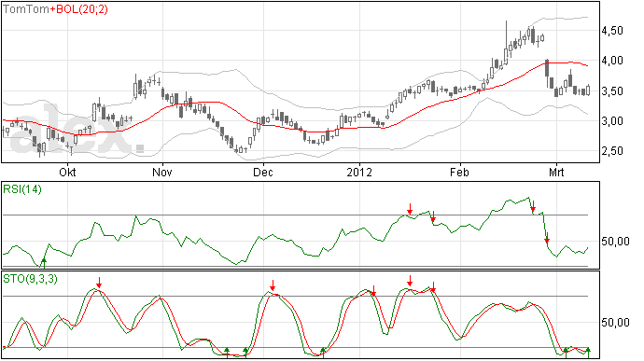Image resolution: width=644 pixels, height=361 pixels.
Task: Click the 2,50 price axis value
Action: pyautogui.click(x=612, y=151)
